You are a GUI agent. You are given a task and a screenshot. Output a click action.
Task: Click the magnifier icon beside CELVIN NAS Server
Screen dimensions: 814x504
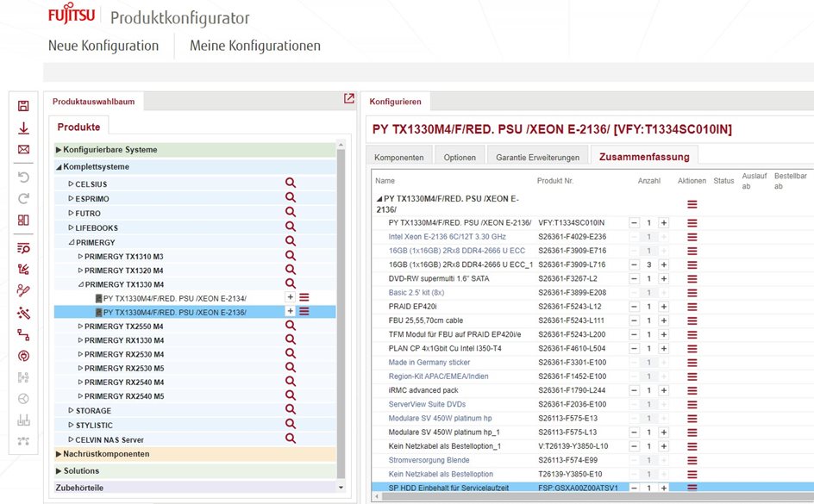291,439
